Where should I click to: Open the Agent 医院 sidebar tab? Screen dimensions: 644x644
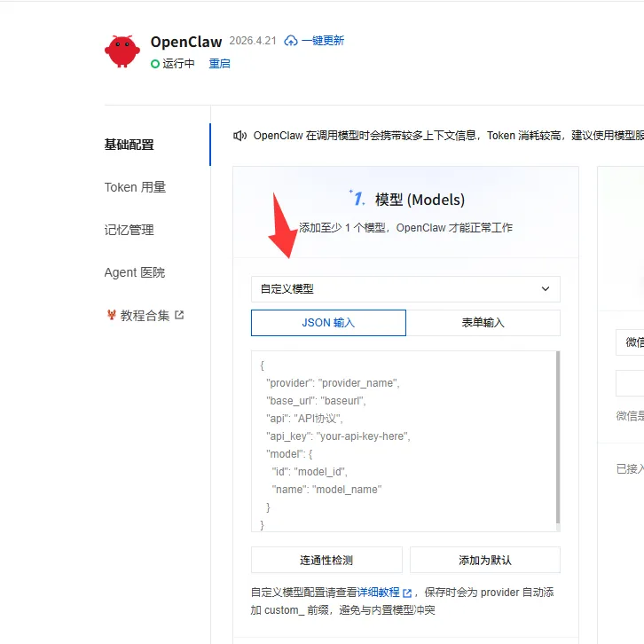(x=135, y=272)
